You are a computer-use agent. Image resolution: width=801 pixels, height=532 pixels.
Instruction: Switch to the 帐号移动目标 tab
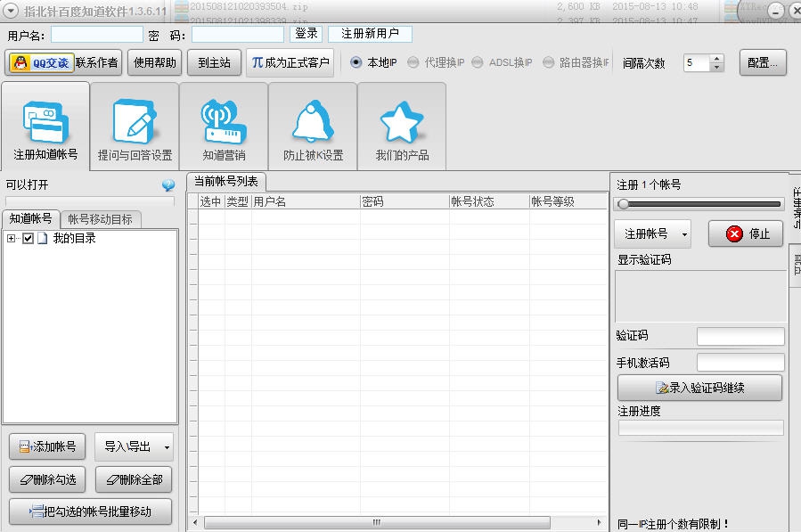pyautogui.click(x=102, y=217)
